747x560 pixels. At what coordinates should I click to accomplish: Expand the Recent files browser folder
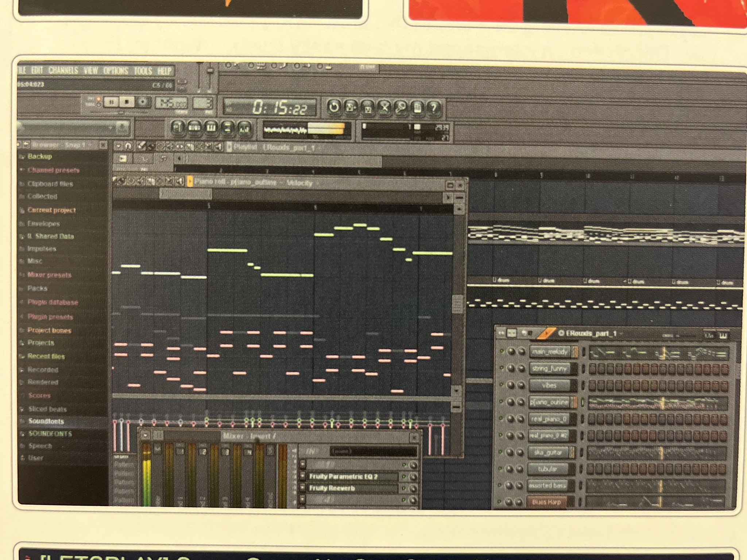46,356
